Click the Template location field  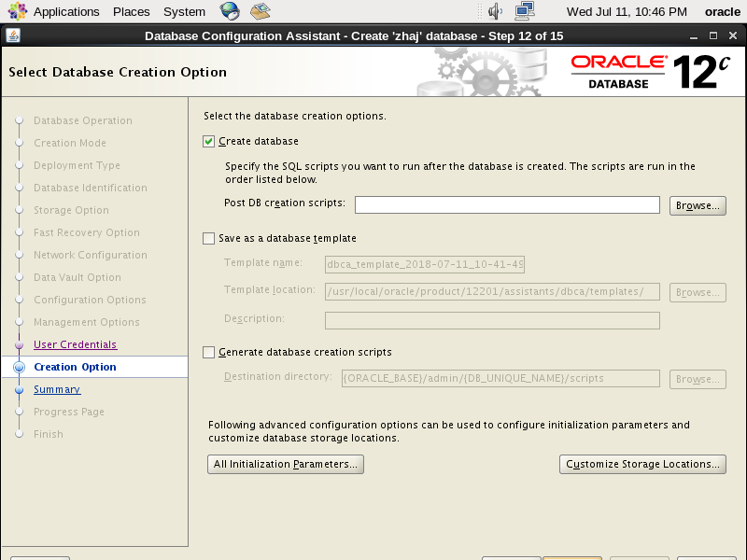pyautogui.click(x=492, y=292)
